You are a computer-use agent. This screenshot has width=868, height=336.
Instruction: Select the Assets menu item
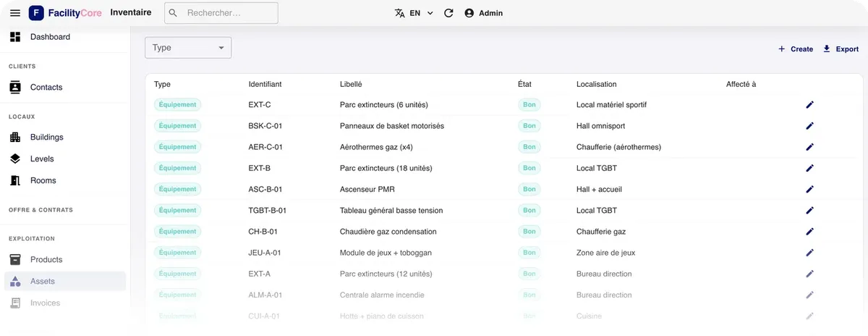(65, 281)
